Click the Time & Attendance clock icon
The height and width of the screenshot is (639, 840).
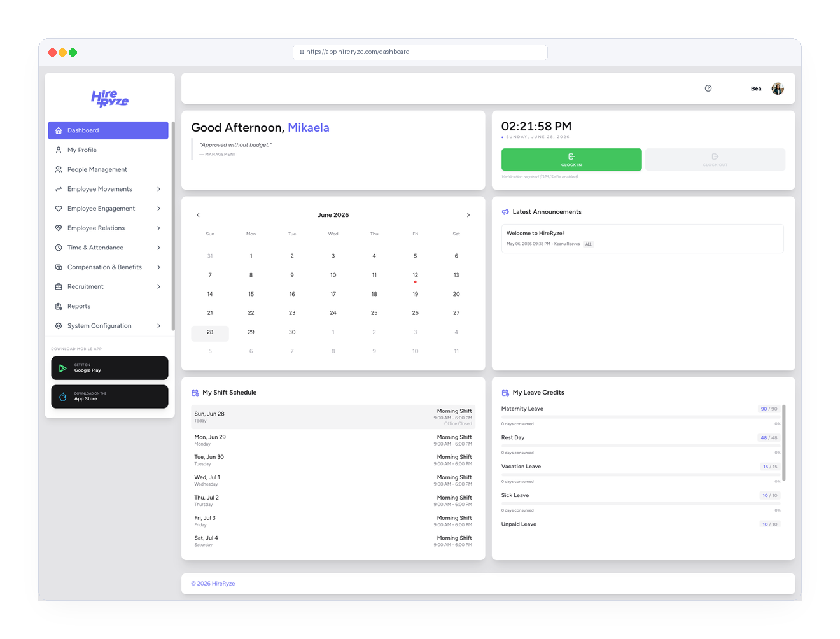tap(59, 248)
